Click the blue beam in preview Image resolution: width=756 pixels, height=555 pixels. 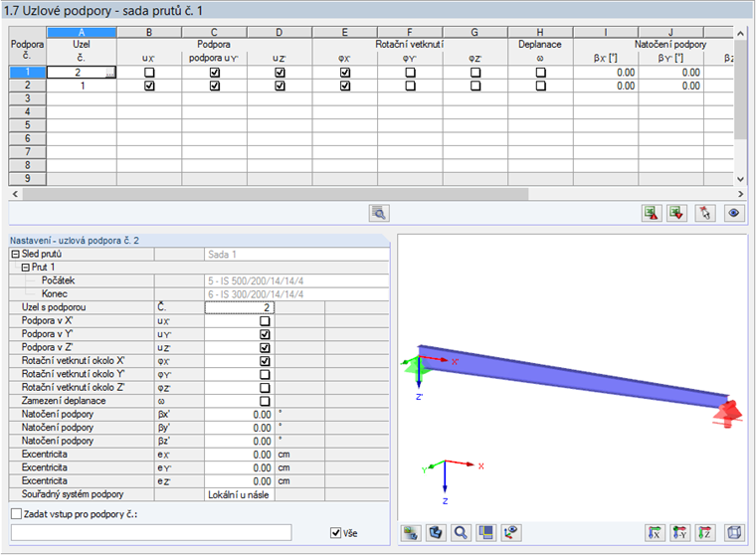(574, 377)
